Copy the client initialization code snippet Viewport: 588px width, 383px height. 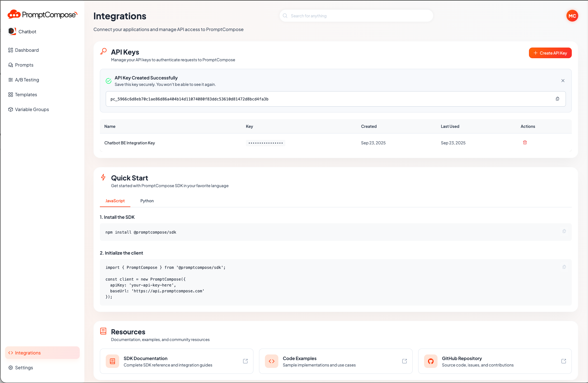coord(564,267)
